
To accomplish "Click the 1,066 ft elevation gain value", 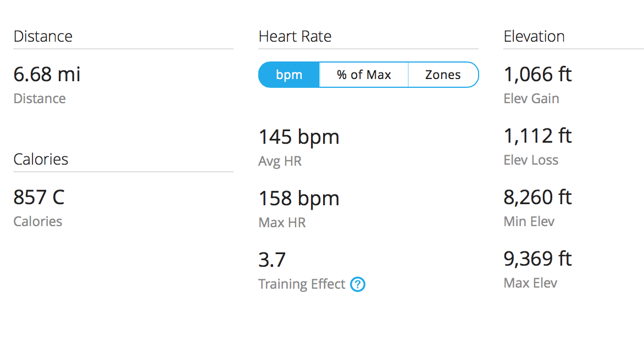I will [x=537, y=75].
